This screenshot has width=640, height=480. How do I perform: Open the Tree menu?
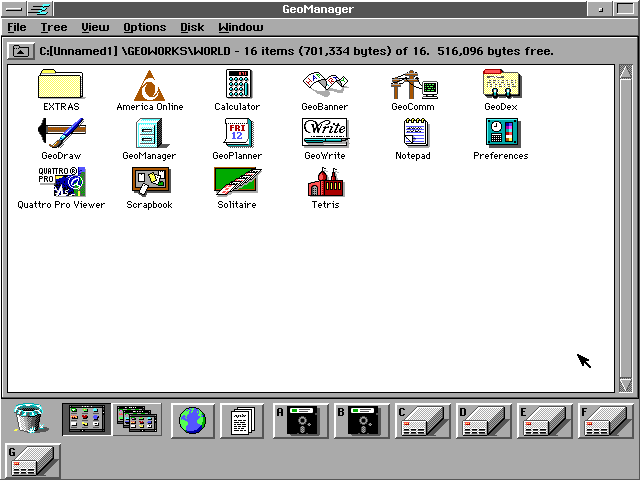pyautogui.click(x=53, y=27)
